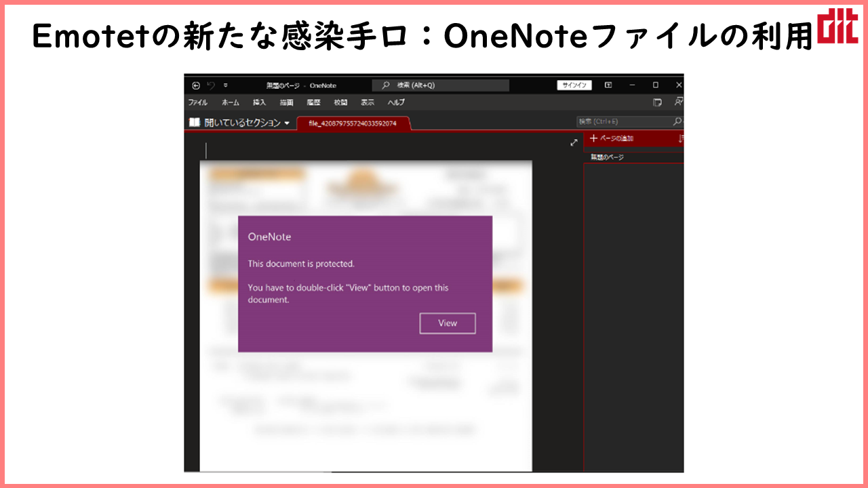Viewport: 868px width, 488px height.
Task: Open the 校閲 tab
Action: (340, 102)
